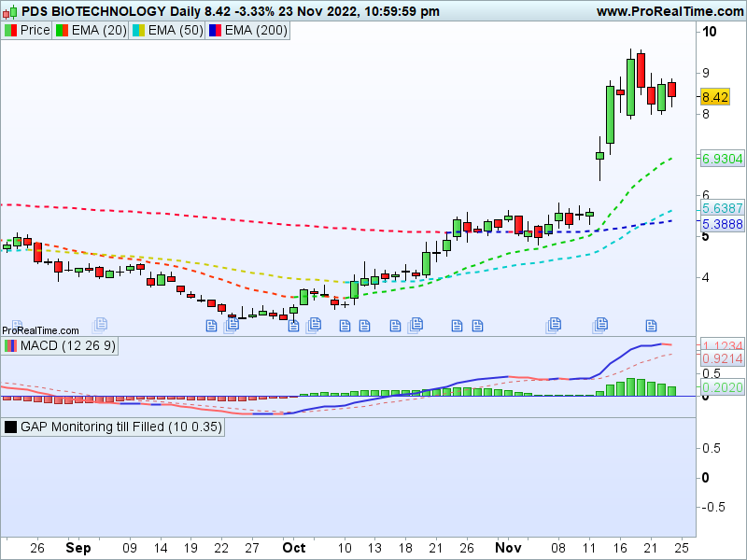
Task: Click the candlestick icon beside PDS BIOTECHNOLOGY title
Action: 10,11
